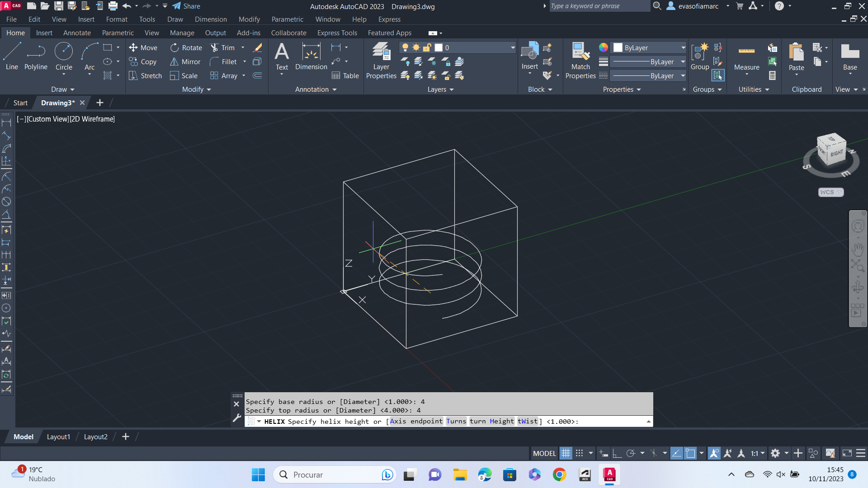Toggle ortho mode in status bar

pos(617,453)
